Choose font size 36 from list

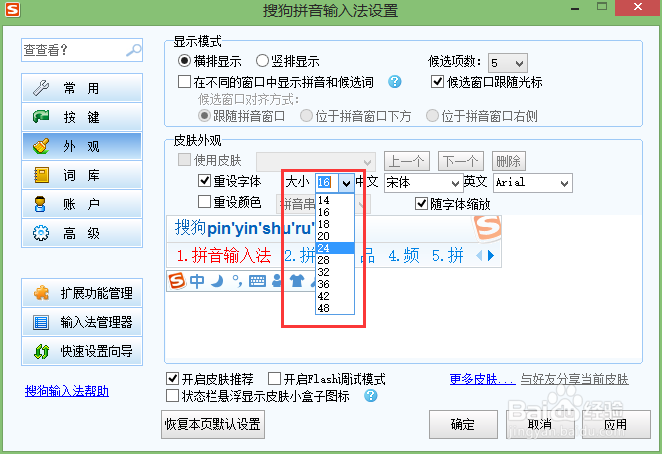point(335,284)
